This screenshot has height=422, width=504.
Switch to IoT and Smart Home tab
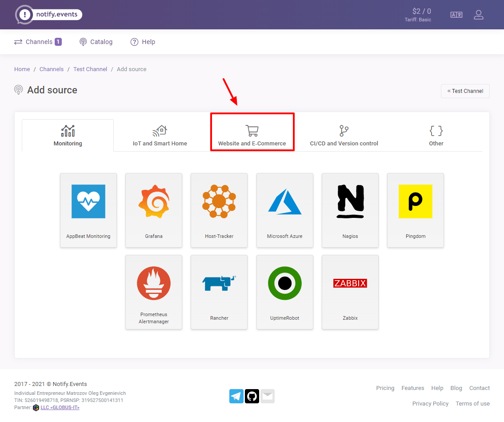point(160,136)
